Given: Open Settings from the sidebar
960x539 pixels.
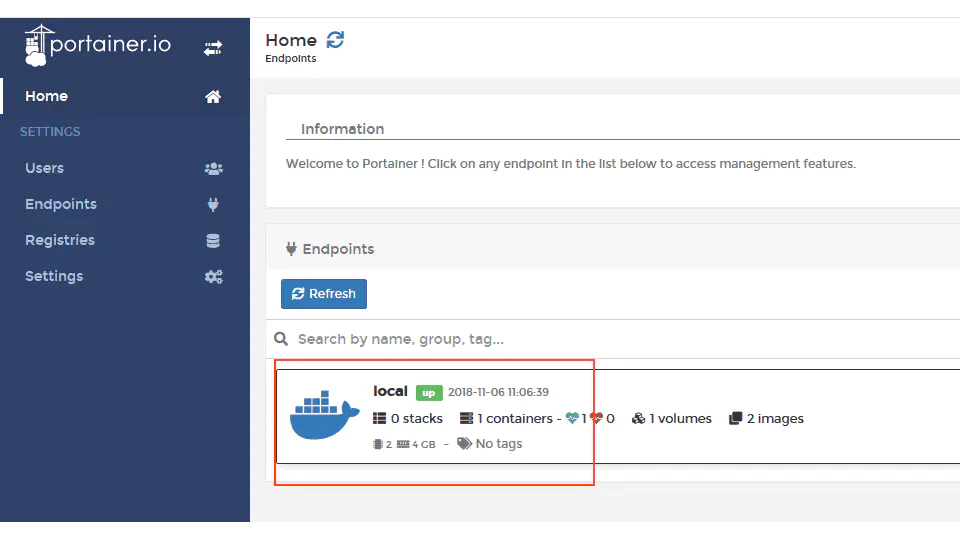Looking at the screenshot, I should (x=54, y=277).
